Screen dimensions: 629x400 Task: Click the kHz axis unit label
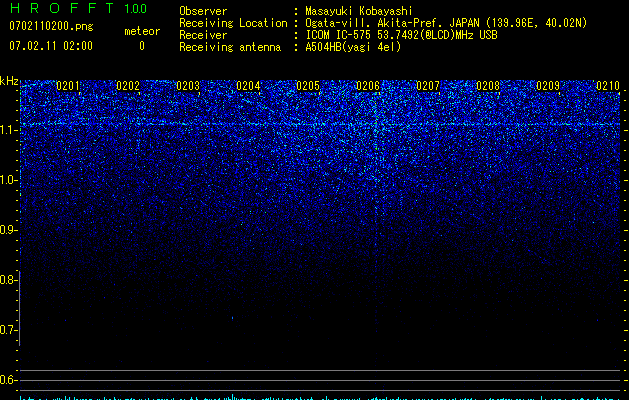pyautogui.click(x=9, y=81)
